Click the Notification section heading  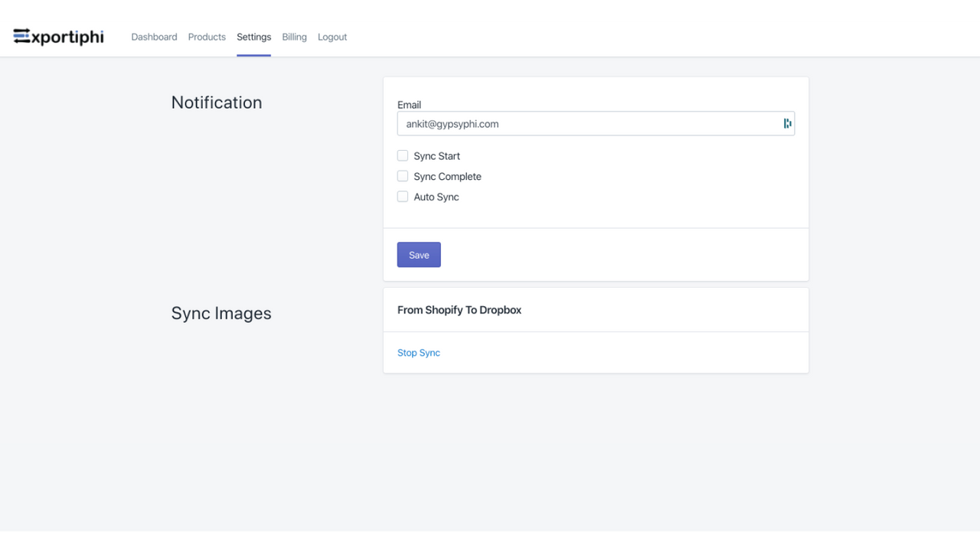point(217,102)
